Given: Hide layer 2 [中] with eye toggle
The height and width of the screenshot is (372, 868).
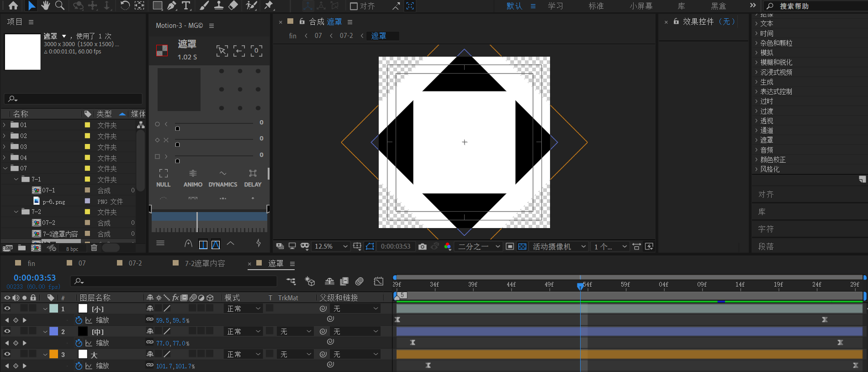Looking at the screenshot, I should coord(7,331).
